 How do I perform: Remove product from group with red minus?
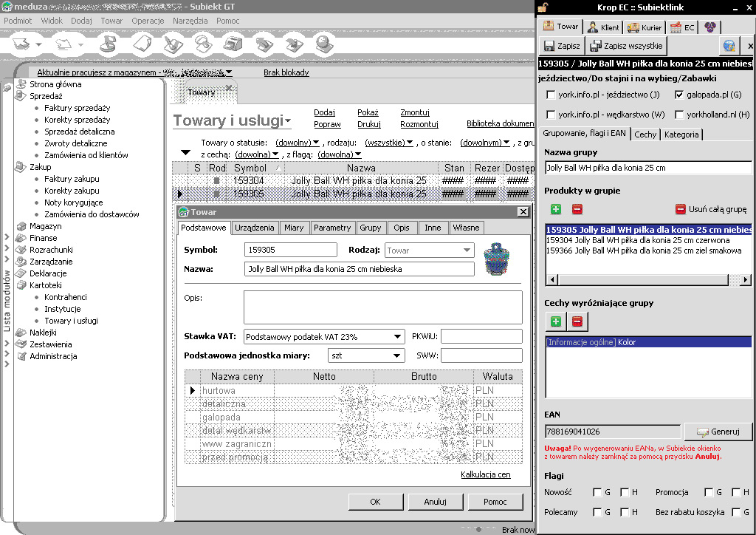(x=577, y=210)
